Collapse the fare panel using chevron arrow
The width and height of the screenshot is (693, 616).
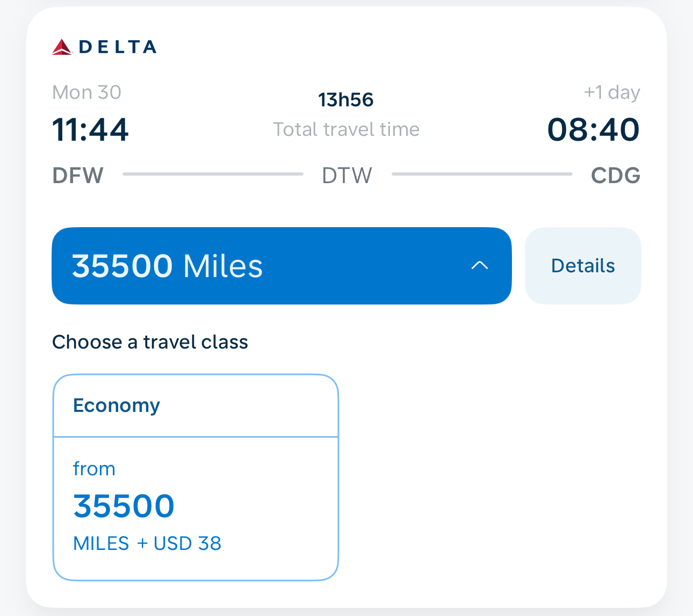pos(479,265)
